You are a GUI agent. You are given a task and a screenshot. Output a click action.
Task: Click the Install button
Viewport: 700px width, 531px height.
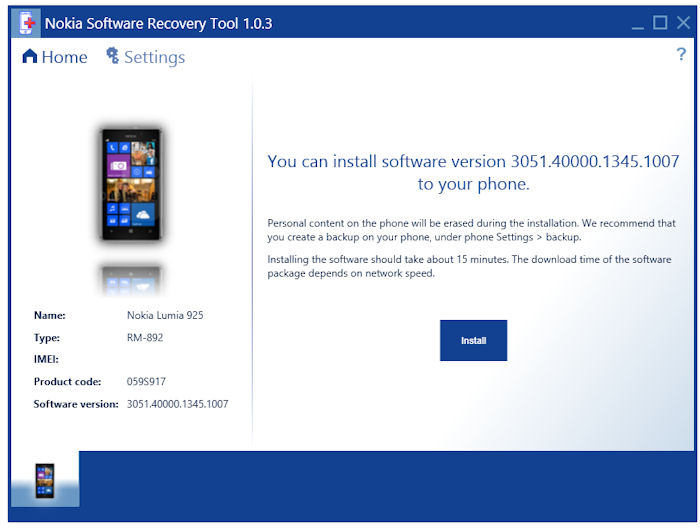pyautogui.click(x=473, y=340)
